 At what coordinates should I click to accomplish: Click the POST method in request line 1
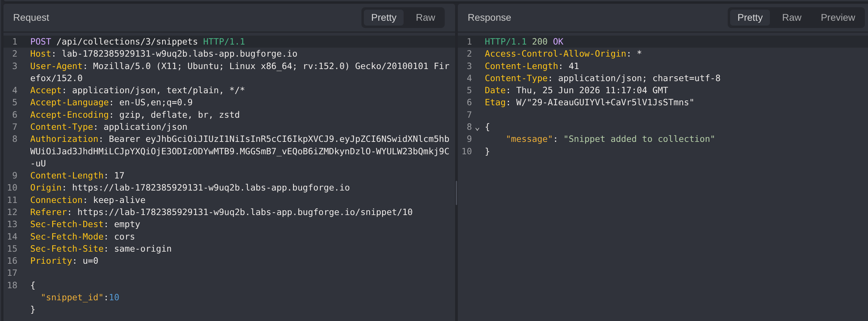point(40,42)
